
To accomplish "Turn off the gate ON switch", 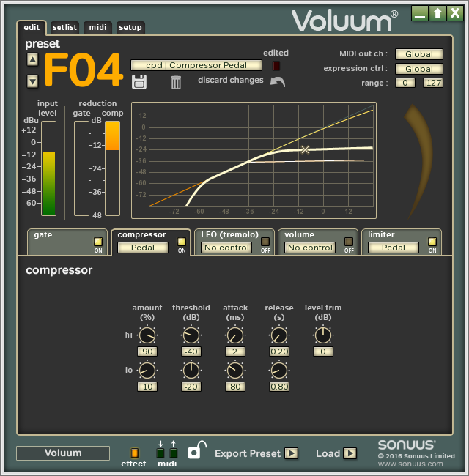I will (x=98, y=242).
